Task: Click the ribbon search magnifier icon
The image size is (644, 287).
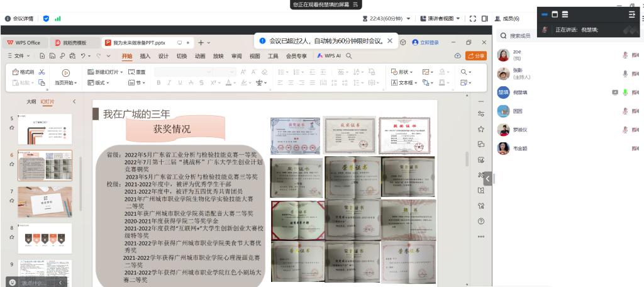Action: [348, 56]
